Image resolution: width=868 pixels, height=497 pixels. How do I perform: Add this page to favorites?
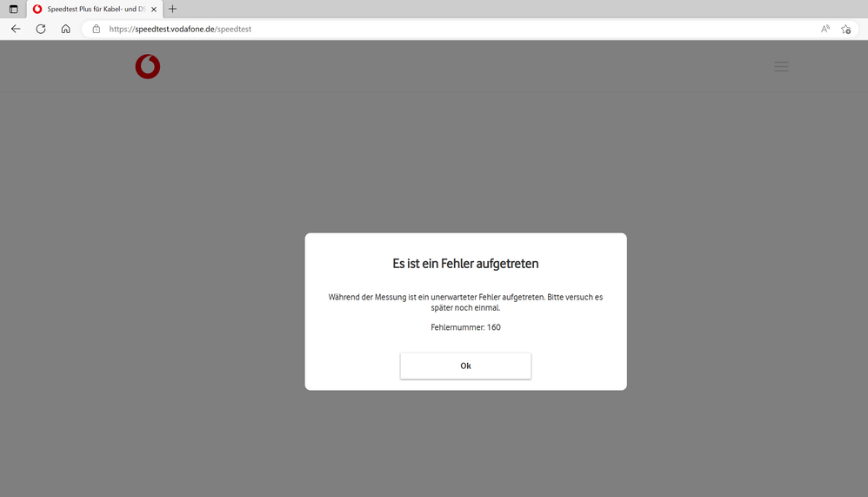tap(846, 29)
